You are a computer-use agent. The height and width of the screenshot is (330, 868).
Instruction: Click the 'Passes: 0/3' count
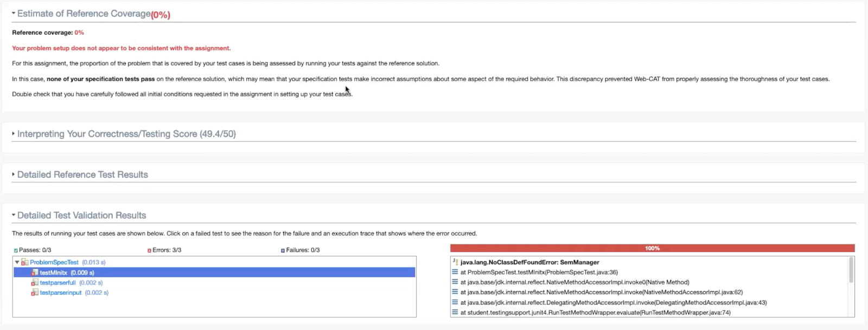[x=35, y=250]
